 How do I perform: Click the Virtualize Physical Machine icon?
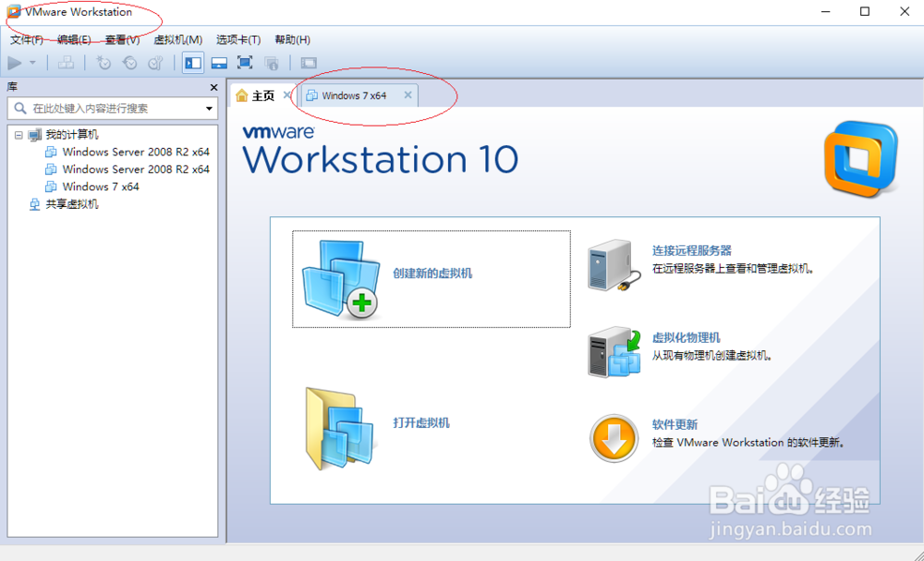pos(612,352)
